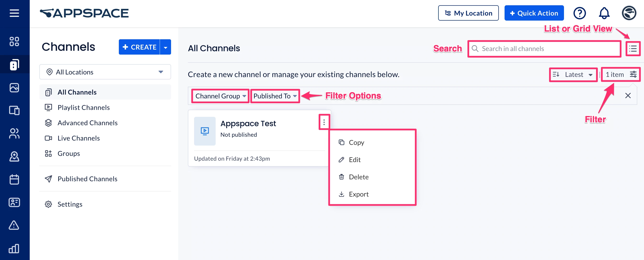Expand the All Locations dropdown
The height and width of the screenshot is (260, 644).
click(x=105, y=72)
